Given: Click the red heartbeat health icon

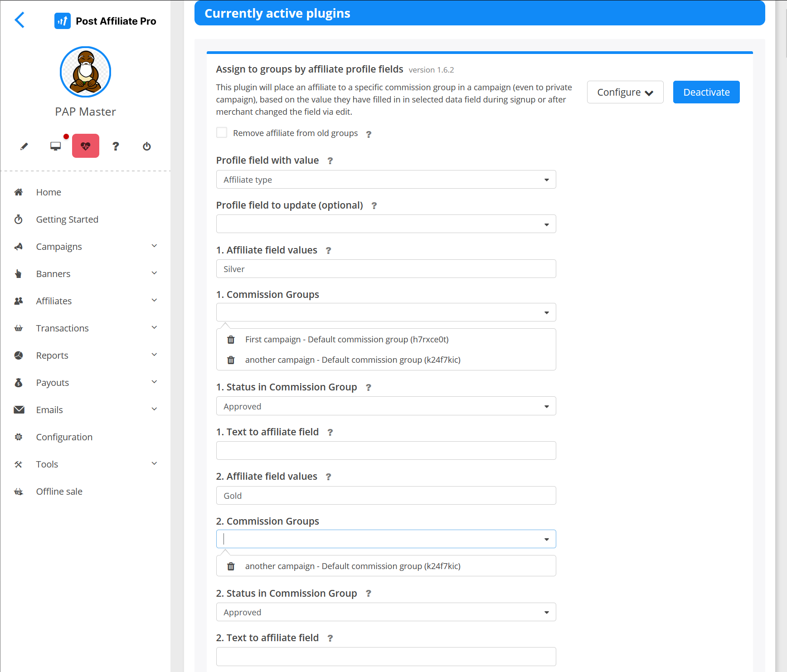Looking at the screenshot, I should point(86,146).
